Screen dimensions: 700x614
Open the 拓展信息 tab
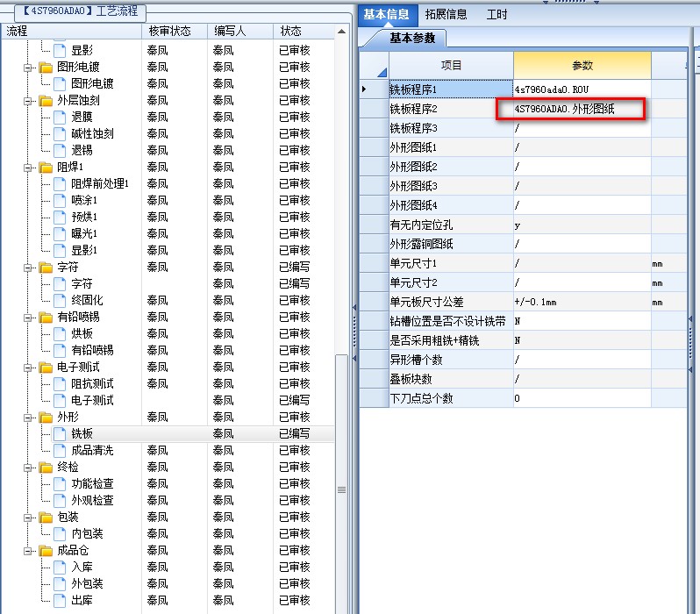[x=446, y=15]
